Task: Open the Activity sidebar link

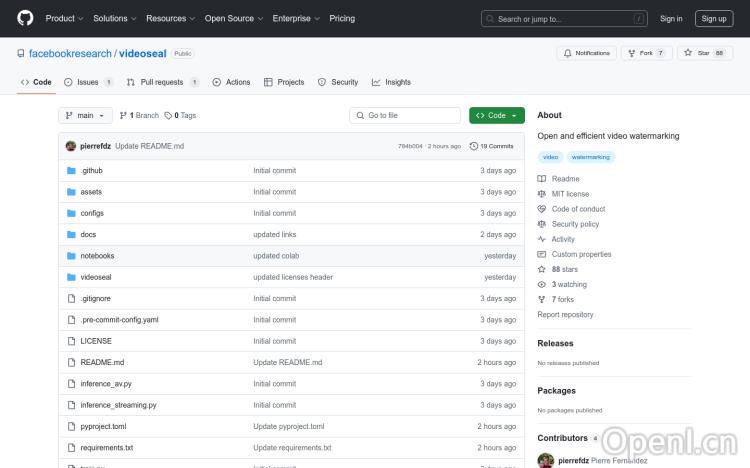Action: (563, 239)
